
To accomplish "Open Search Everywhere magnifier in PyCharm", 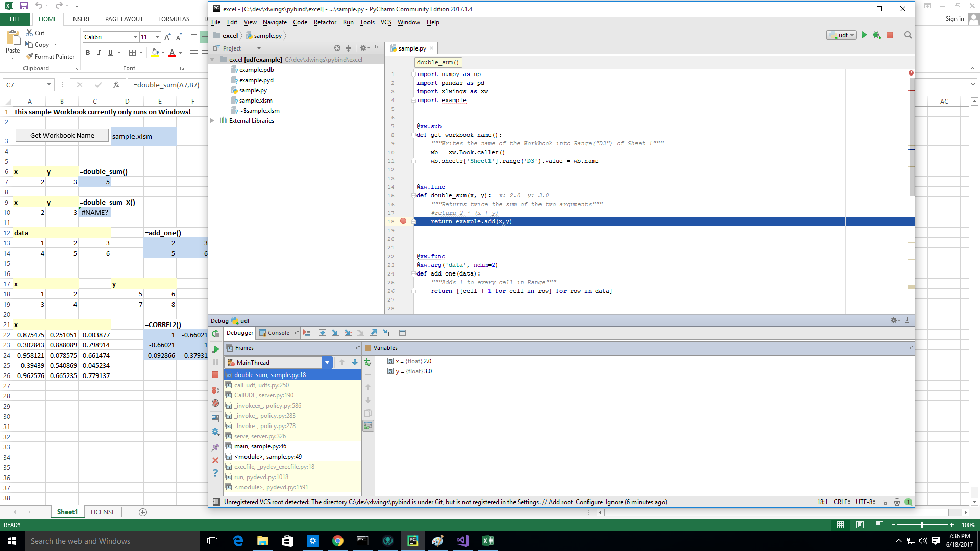I will 908,35.
